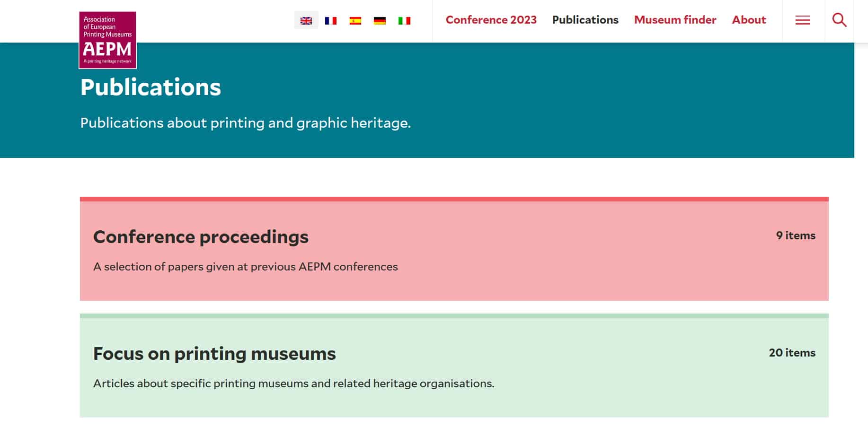Click 'A selection of papers given' description

(245, 267)
